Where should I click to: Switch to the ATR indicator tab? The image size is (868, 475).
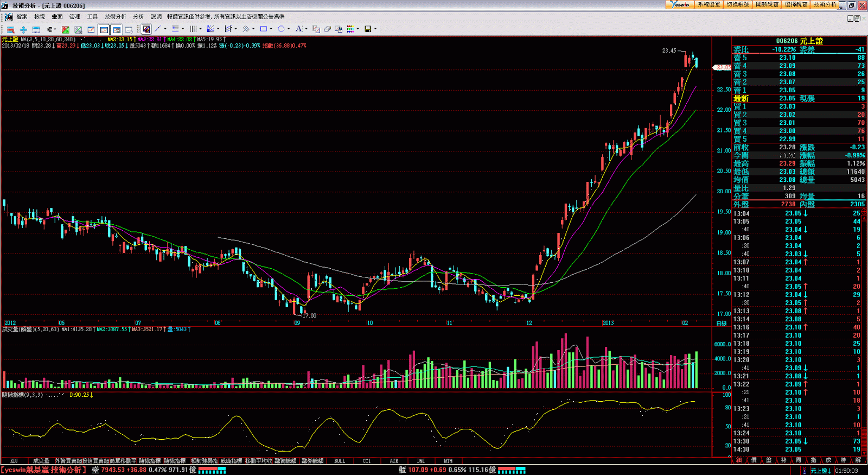(x=394, y=461)
